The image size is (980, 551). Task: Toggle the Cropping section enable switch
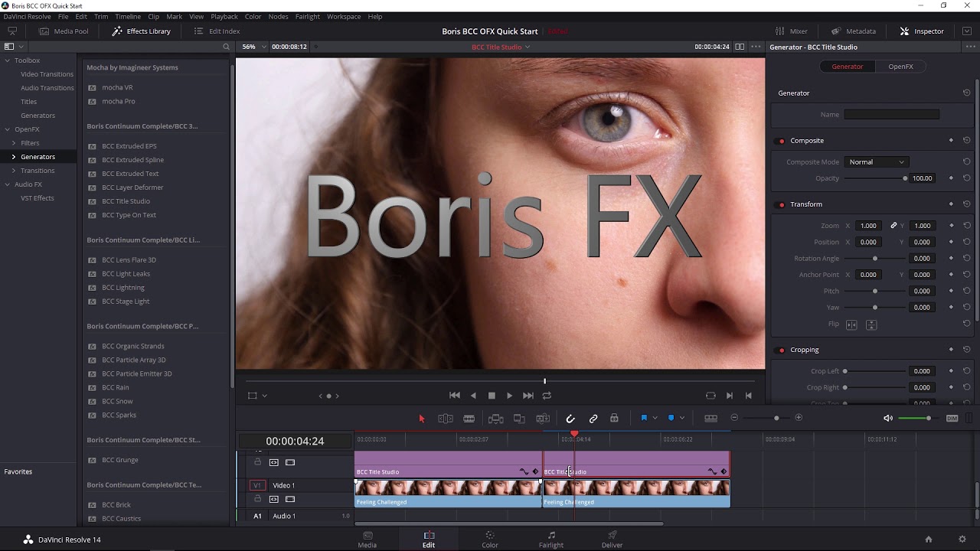(781, 350)
